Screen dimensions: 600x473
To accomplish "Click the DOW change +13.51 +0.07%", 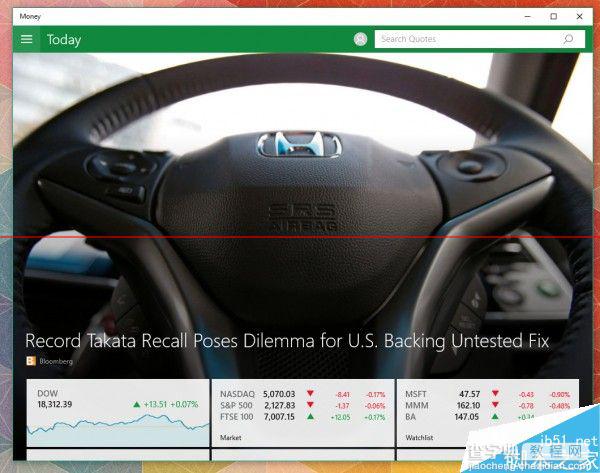I will 171,404.
